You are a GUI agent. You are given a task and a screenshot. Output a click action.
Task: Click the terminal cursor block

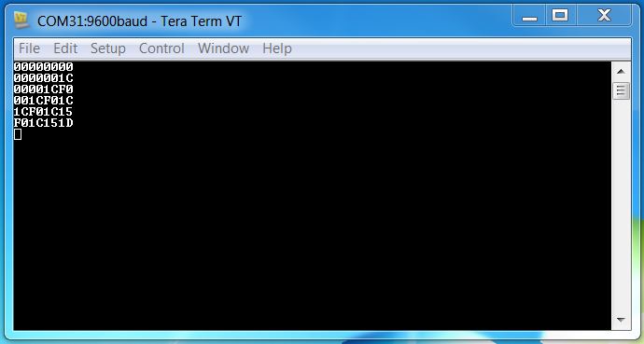coord(18,134)
